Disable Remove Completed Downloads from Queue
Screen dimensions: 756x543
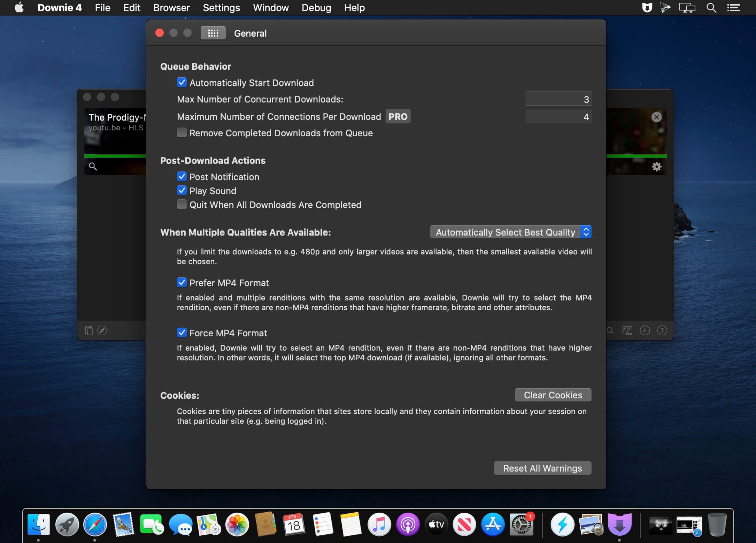(182, 133)
